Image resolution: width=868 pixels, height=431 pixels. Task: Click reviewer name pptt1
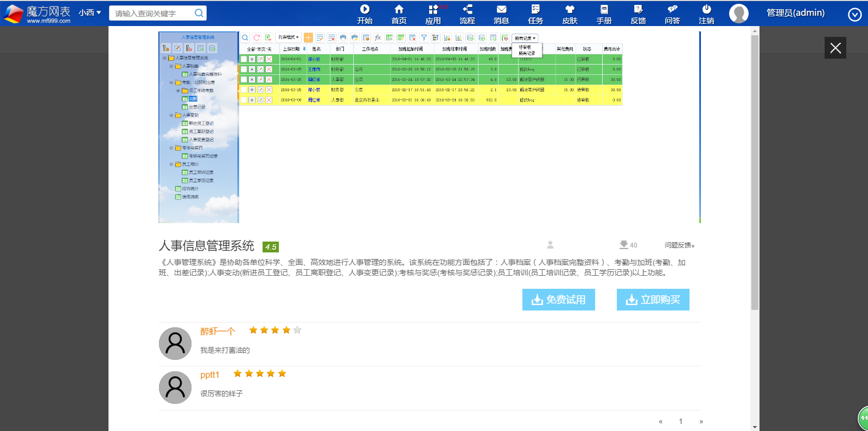click(x=210, y=375)
